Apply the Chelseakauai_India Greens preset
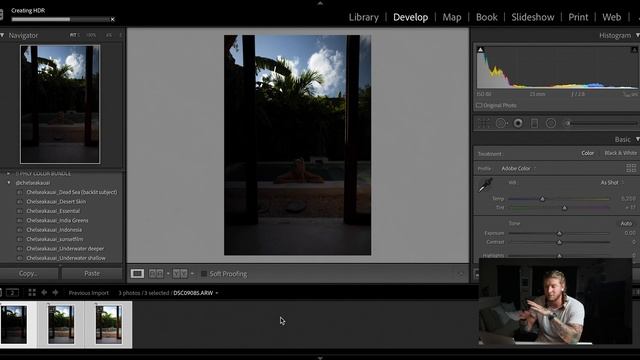This screenshot has width=640, height=360. [x=57, y=220]
